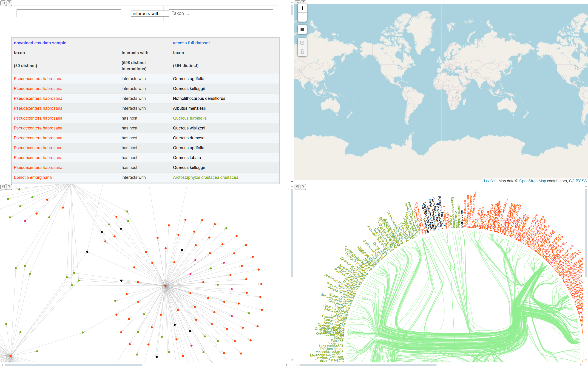Click Quercus agrifolia in the 'interacts with' row
Image resolution: width=588 pixels, height=367 pixels.
189,79
